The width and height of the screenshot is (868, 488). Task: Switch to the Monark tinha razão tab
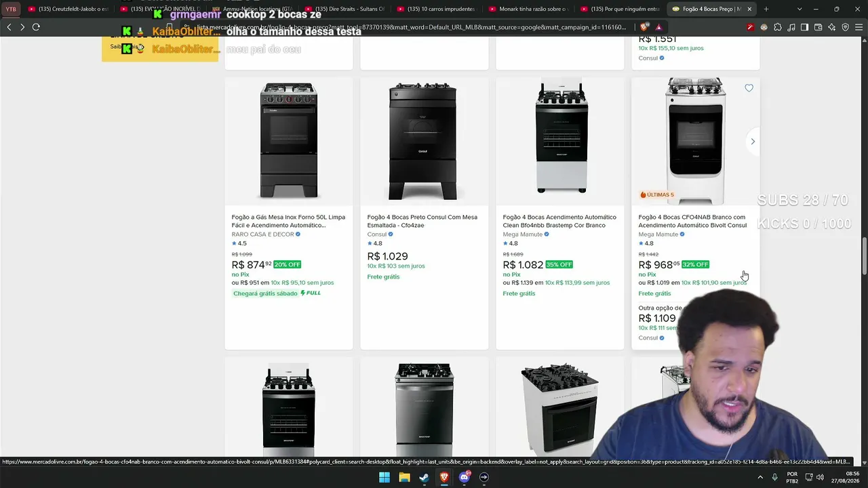tap(529, 9)
